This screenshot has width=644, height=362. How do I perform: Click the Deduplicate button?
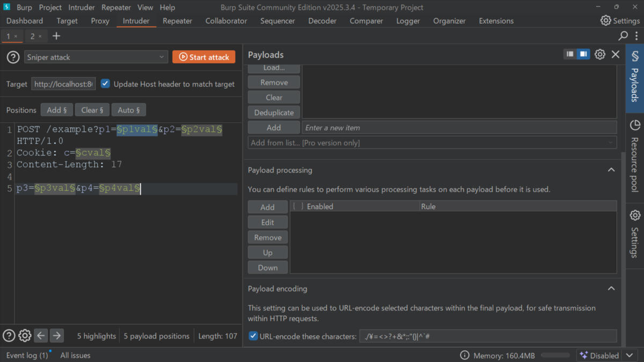(x=274, y=113)
